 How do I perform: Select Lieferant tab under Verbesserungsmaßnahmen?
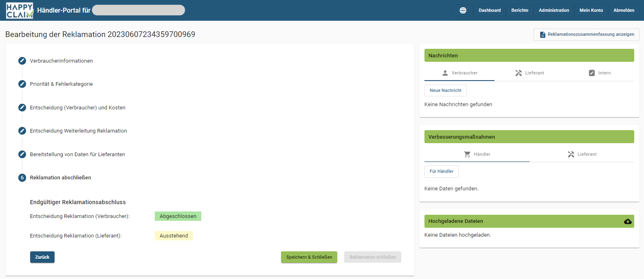tap(582, 155)
